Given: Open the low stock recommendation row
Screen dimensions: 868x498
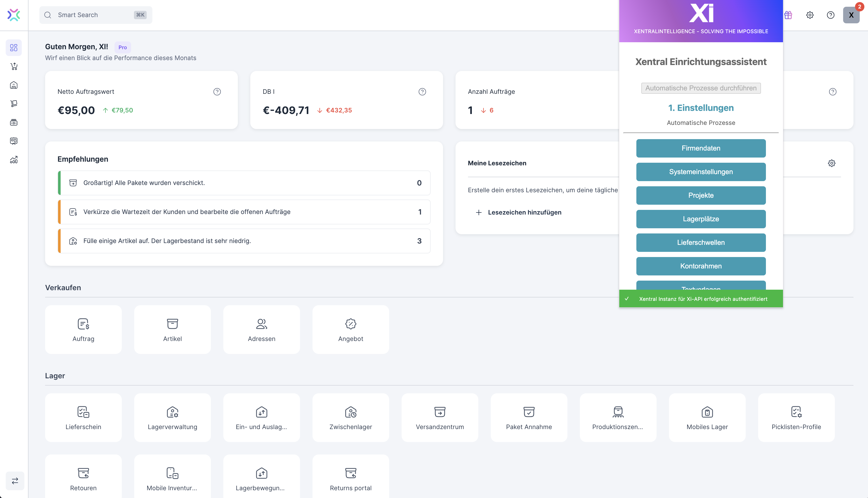Looking at the screenshot, I should pyautogui.click(x=244, y=241).
